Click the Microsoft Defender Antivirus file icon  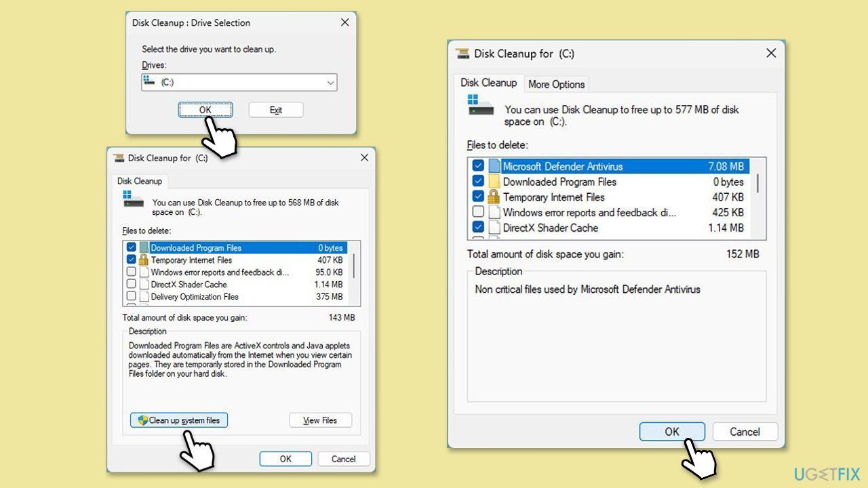pos(493,166)
